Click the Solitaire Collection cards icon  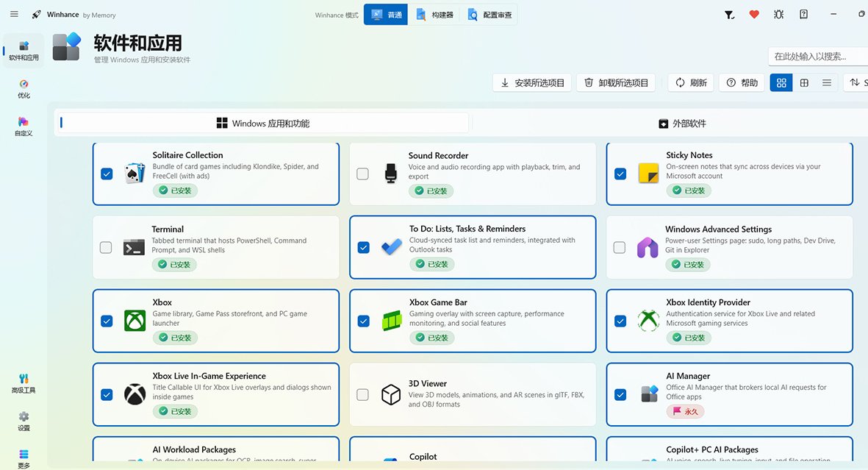coord(134,174)
